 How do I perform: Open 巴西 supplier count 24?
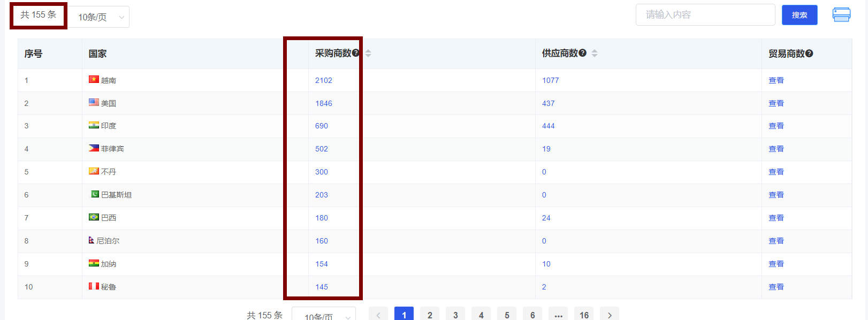coord(546,218)
